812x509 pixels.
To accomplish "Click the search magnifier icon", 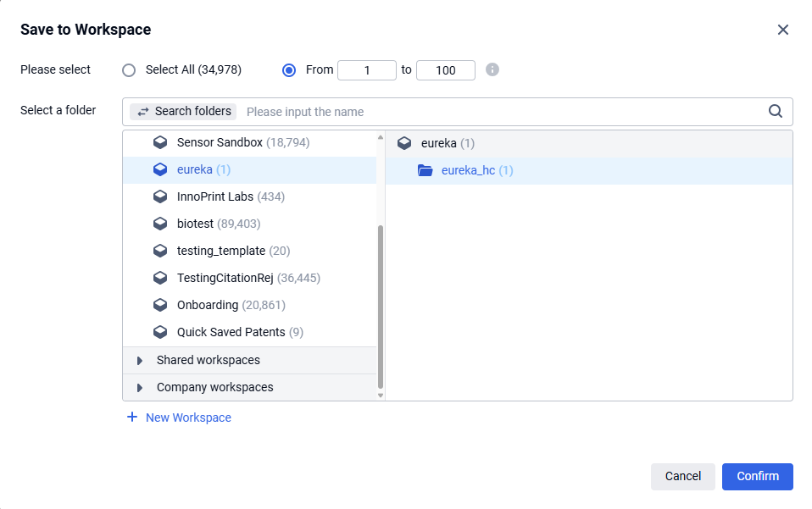I will pos(775,111).
